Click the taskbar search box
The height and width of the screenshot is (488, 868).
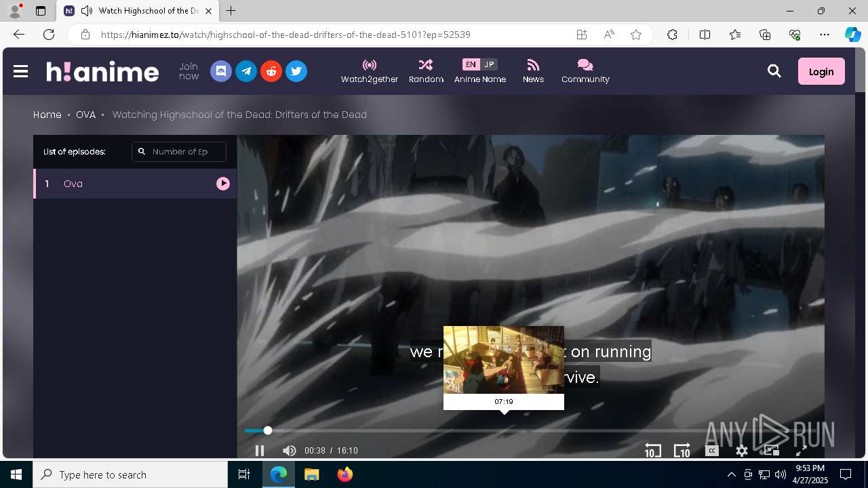(x=130, y=474)
